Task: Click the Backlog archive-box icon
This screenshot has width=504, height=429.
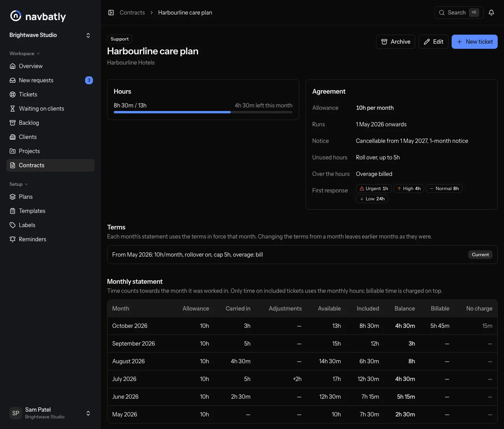Action: [x=13, y=123]
